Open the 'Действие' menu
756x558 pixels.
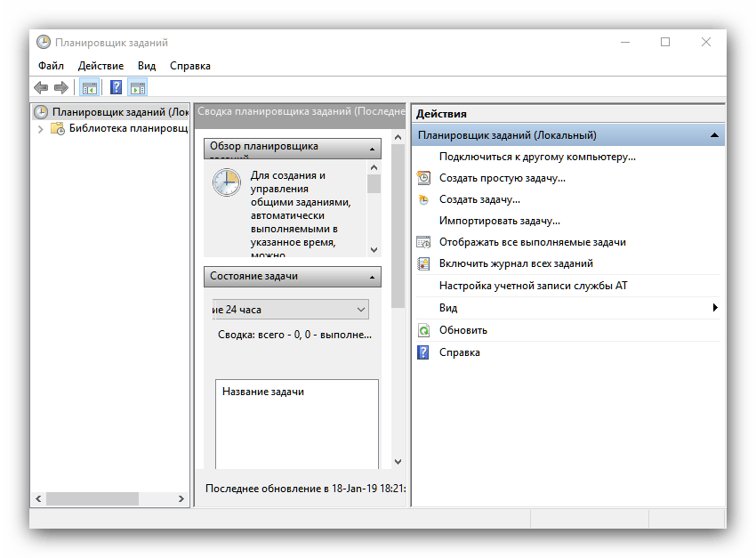pos(101,66)
